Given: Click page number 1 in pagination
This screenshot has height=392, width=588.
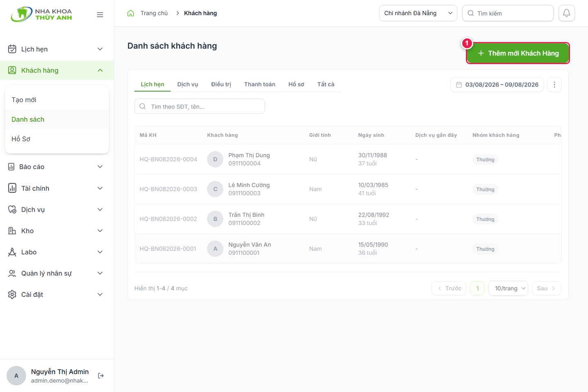Looking at the screenshot, I should pos(477,288).
